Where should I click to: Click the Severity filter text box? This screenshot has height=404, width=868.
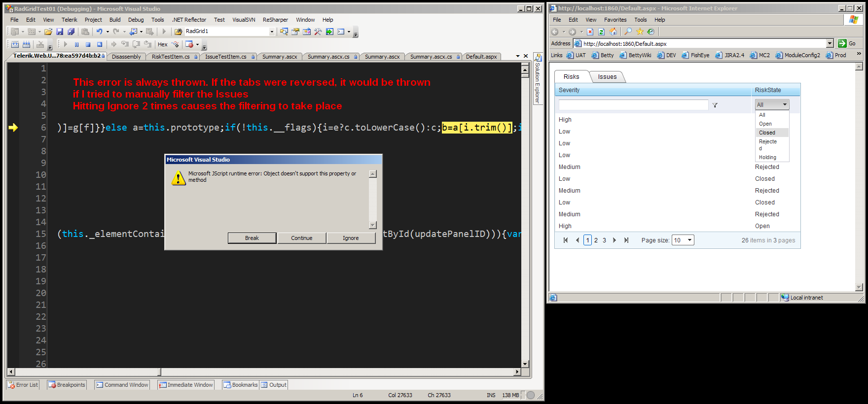[x=633, y=105]
